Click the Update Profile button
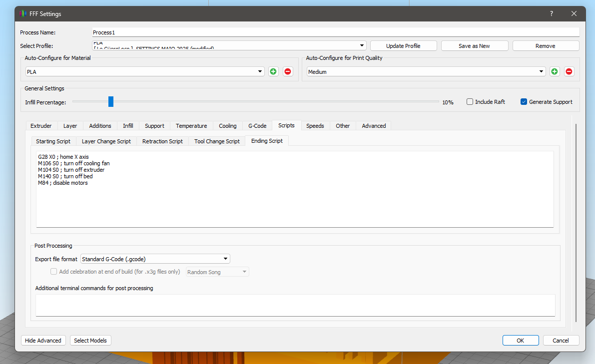 click(x=403, y=46)
